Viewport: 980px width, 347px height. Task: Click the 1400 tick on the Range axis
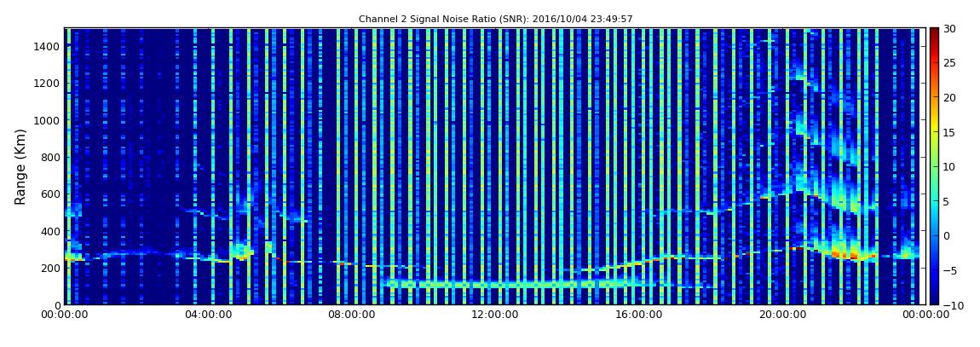[x=47, y=46]
